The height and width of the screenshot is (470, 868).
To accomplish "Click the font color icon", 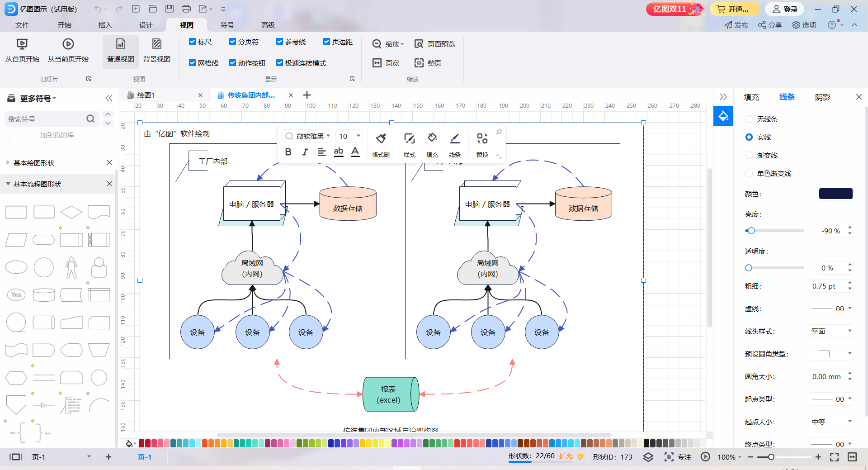I will (x=355, y=152).
